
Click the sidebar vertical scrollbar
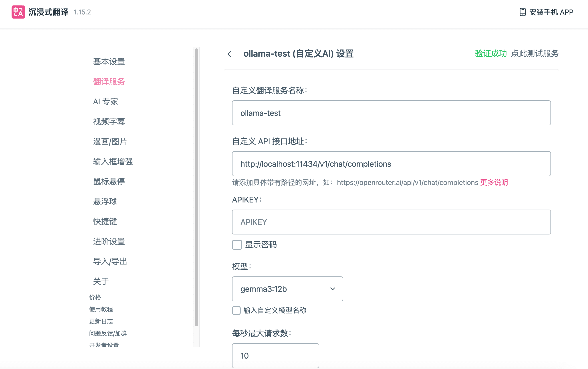click(x=196, y=187)
